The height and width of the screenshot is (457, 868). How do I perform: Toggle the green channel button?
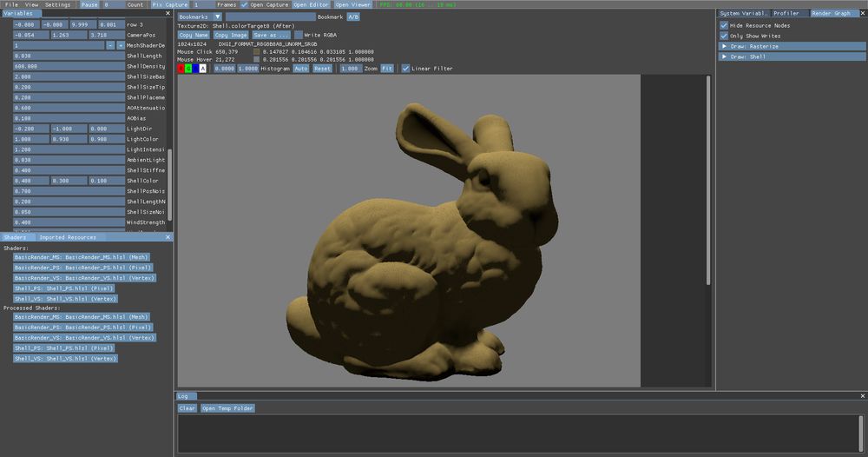coord(188,68)
